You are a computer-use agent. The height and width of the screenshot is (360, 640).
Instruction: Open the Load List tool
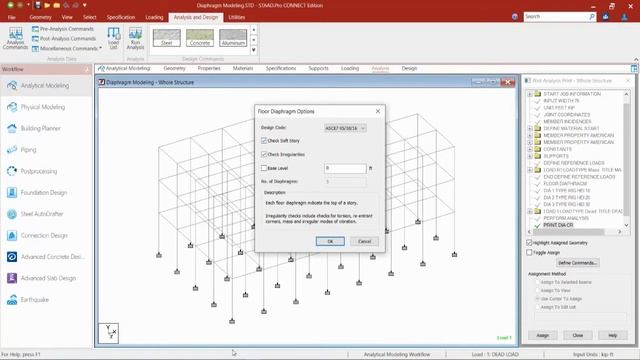tap(113, 38)
